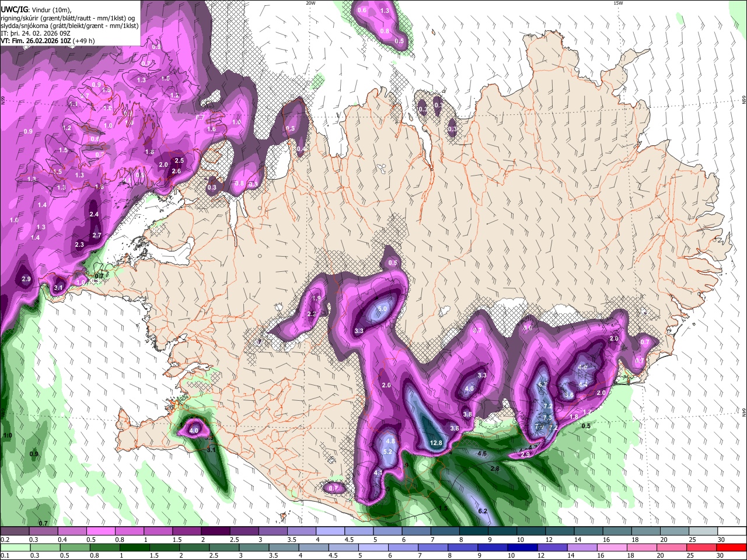Click the 4.6 rain value label

482,454
